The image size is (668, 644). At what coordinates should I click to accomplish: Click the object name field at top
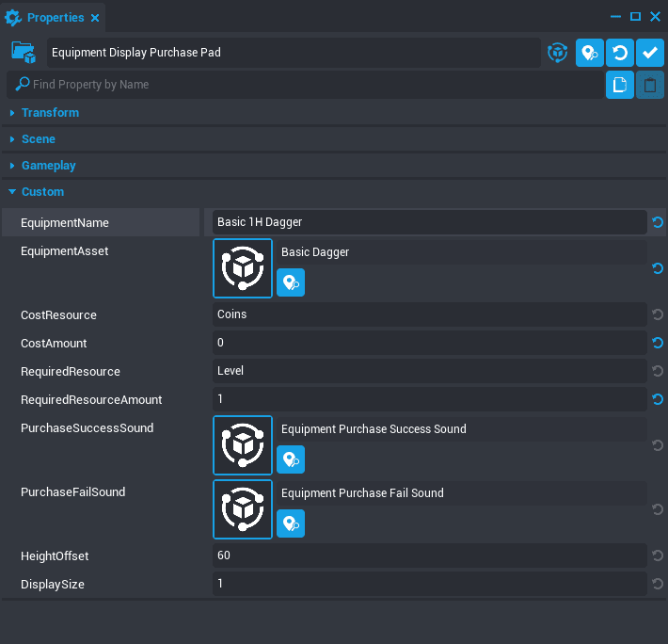coord(294,53)
